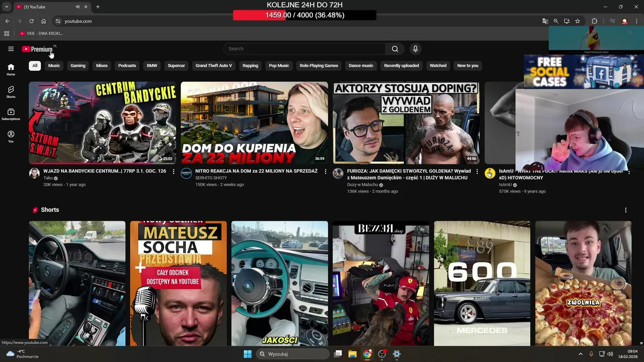The width and height of the screenshot is (644, 362).
Task: Open the 600 MERCEDES Short
Action: click(482, 284)
